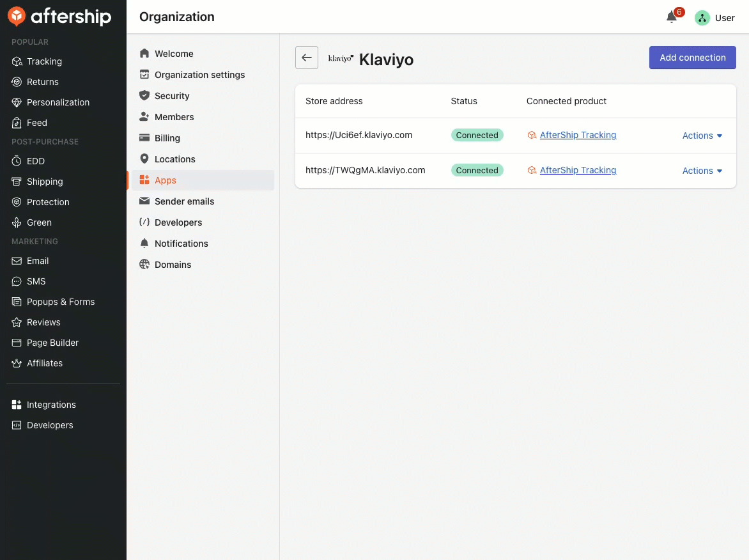Image resolution: width=749 pixels, height=560 pixels.
Task: Click the Domains globe icon
Action: [144, 264]
